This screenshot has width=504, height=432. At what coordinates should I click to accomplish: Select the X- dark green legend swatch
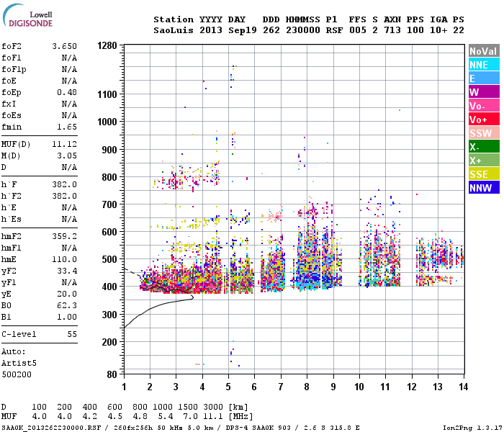click(484, 147)
